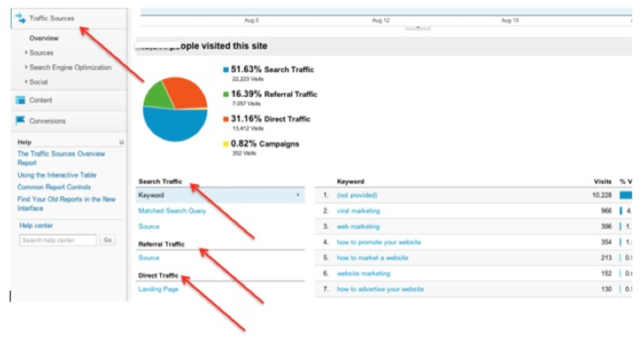
Task: Click the orange Direct Traffic legend swatch
Action: click(226, 119)
